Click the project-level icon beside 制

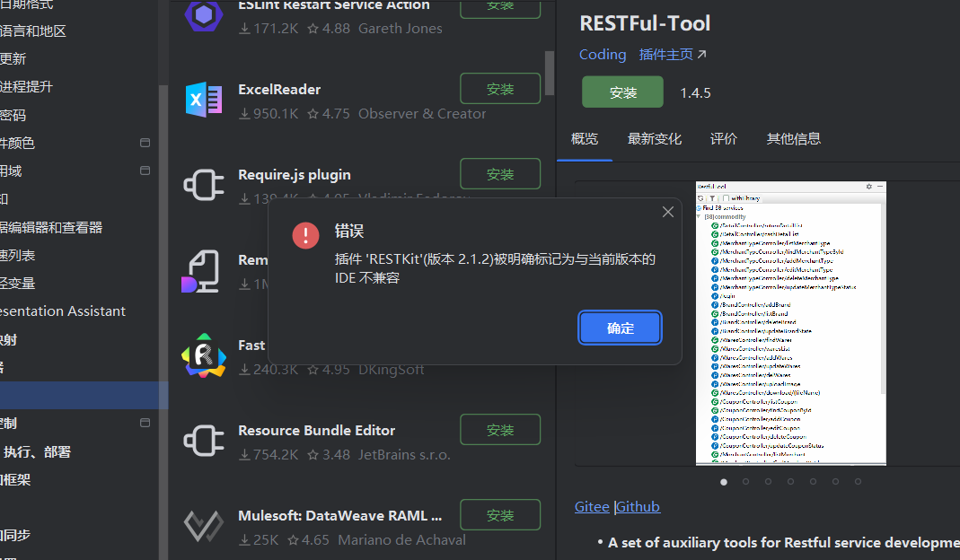point(145,423)
